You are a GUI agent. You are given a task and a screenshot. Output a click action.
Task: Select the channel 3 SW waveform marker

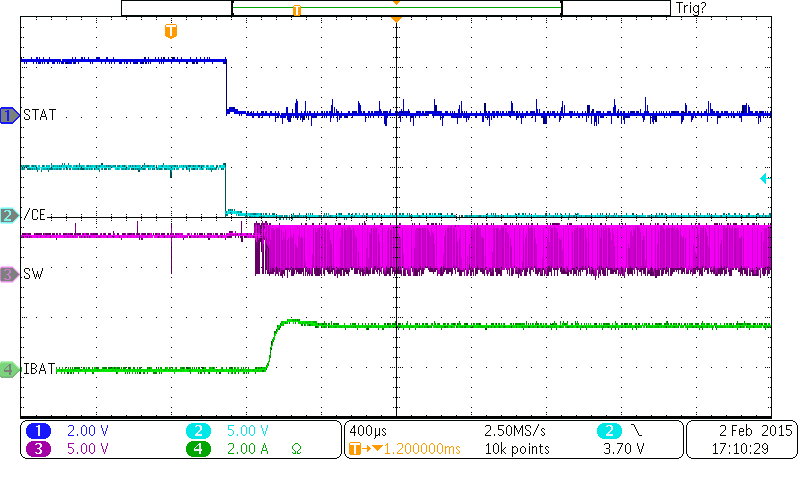(x=10, y=273)
